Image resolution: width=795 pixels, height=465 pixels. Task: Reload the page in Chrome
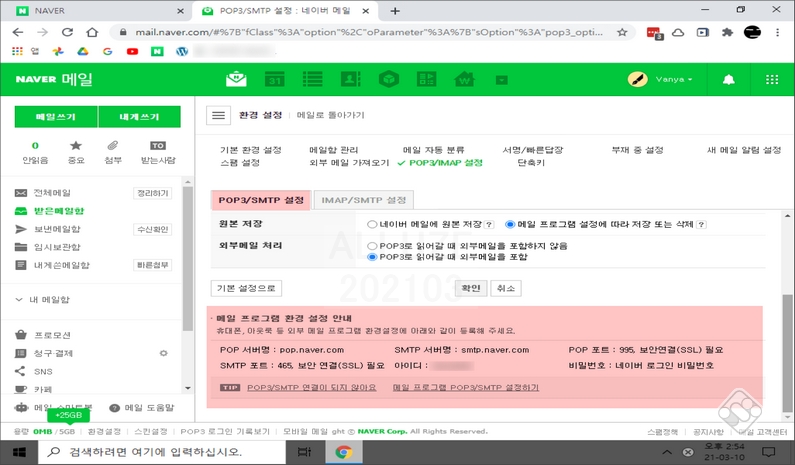pyautogui.click(x=67, y=32)
